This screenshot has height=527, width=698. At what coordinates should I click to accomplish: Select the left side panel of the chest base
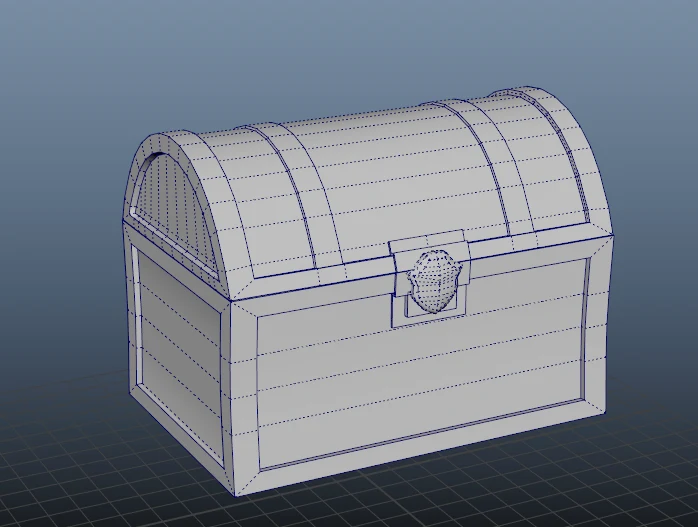point(180,356)
